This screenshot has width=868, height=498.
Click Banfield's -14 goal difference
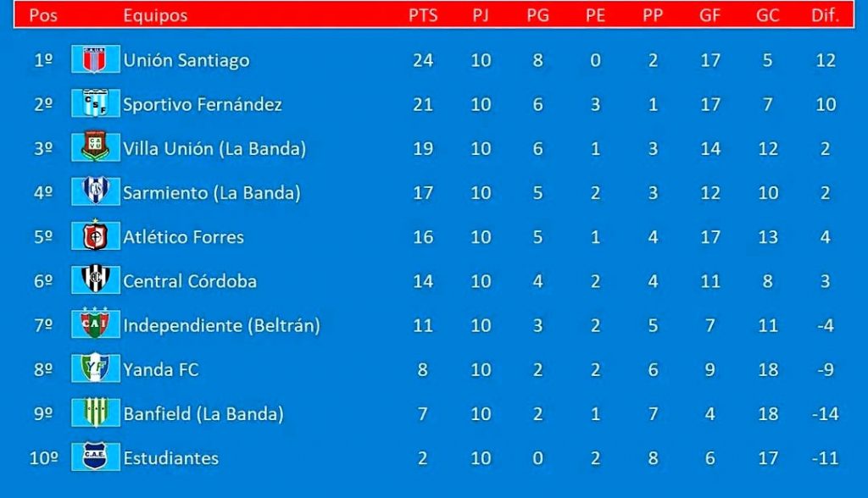point(825,414)
